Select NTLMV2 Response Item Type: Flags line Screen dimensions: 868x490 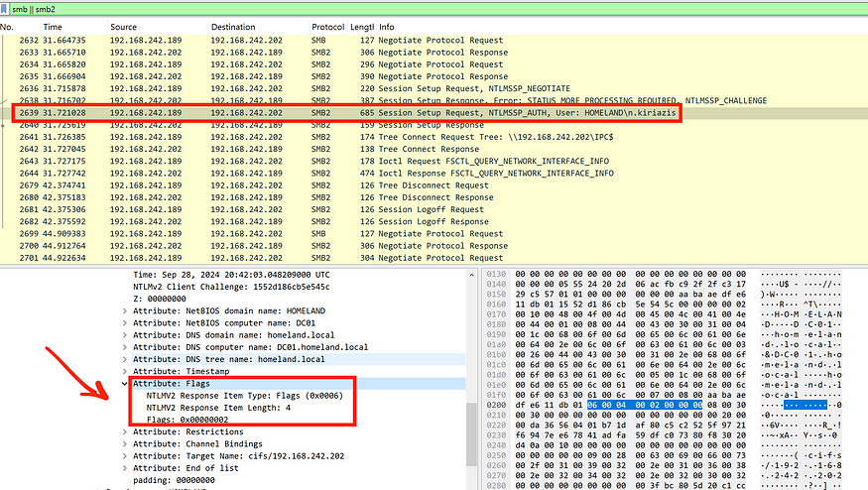[245, 396]
